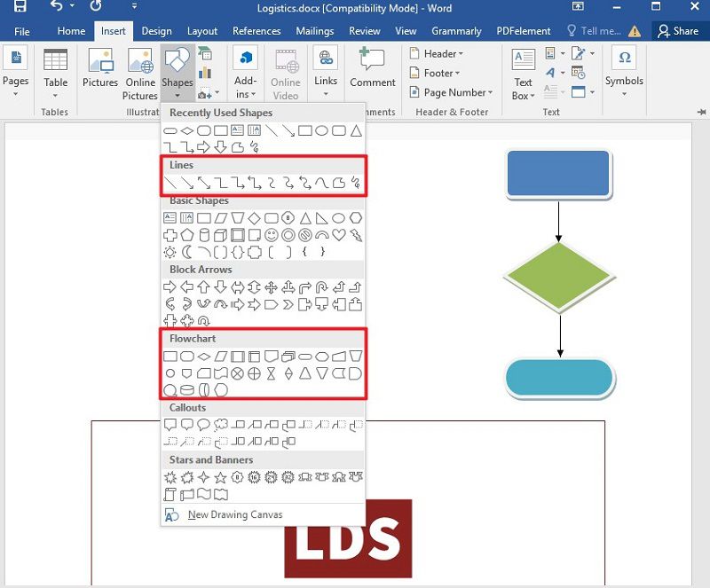Open the Grammarly ribbon tab
Viewport: 710px width, 588px height.
click(456, 30)
